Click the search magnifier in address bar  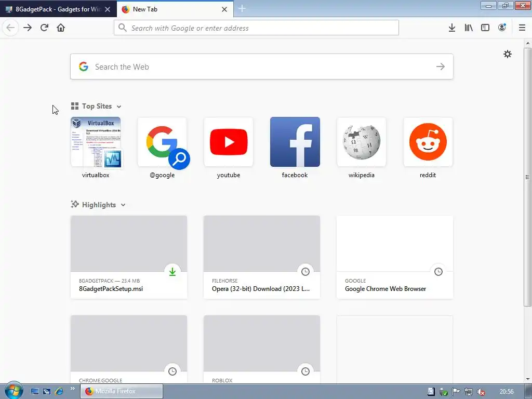point(123,28)
